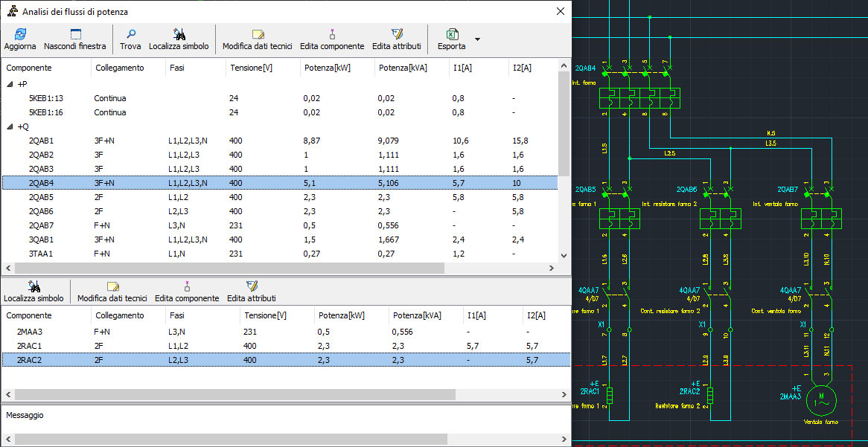Select the 2QAB1 row

click(42, 141)
